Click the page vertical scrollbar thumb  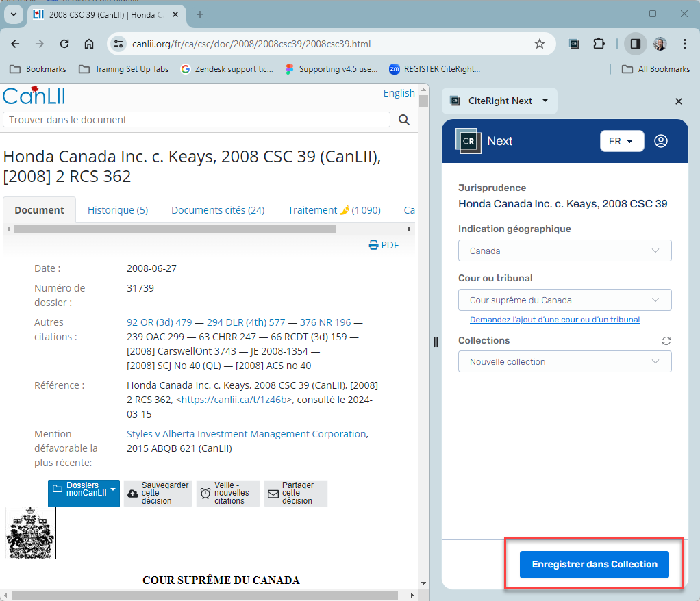(x=424, y=101)
